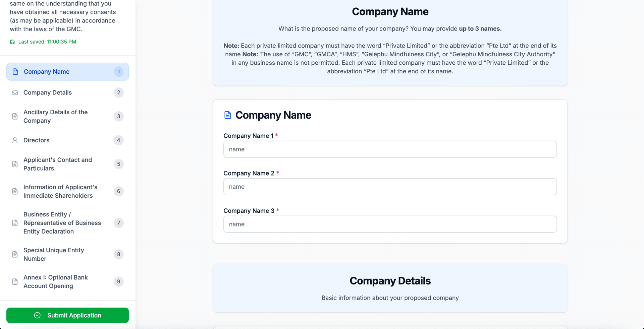Click the inbox icon beside Company Details
The image size is (644, 329).
pyautogui.click(x=15, y=92)
